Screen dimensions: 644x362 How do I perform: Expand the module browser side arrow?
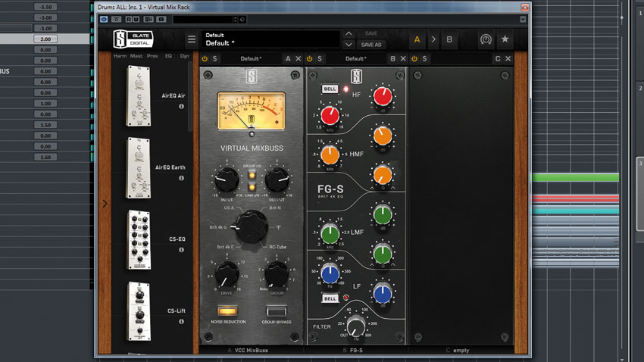point(105,203)
